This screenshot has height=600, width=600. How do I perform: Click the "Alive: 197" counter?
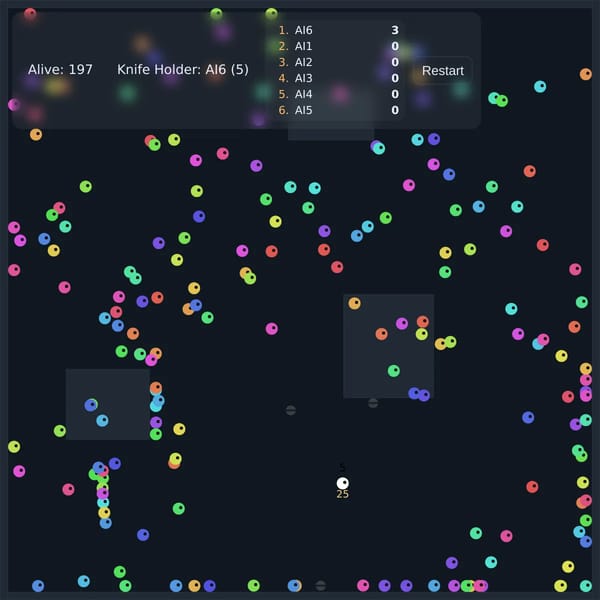(x=60, y=70)
